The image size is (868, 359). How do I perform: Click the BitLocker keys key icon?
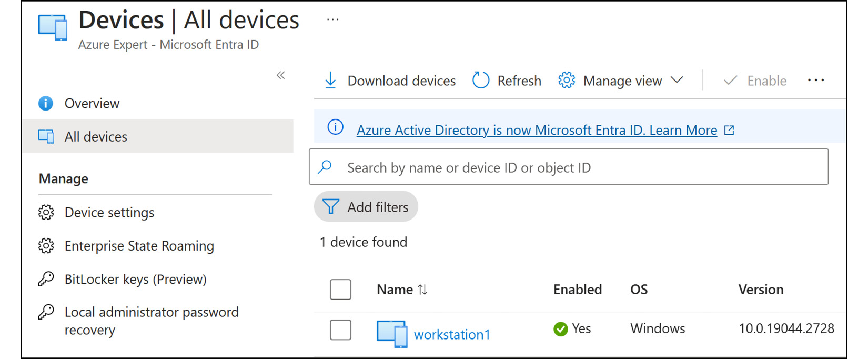(x=46, y=279)
